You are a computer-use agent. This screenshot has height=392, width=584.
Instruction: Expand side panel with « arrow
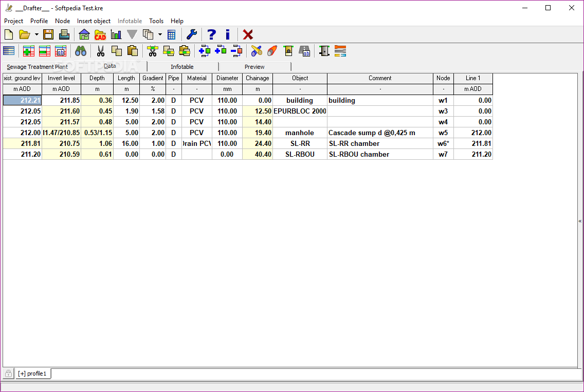(x=580, y=221)
